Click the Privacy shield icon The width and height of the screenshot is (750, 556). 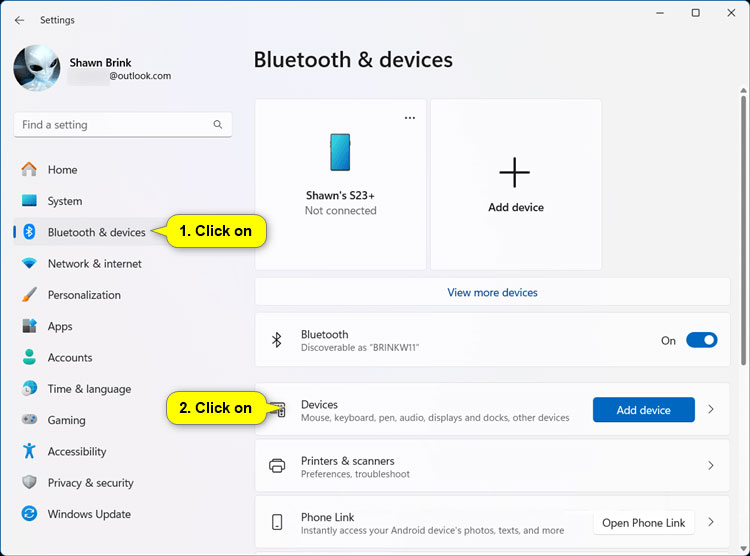coord(29,482)
